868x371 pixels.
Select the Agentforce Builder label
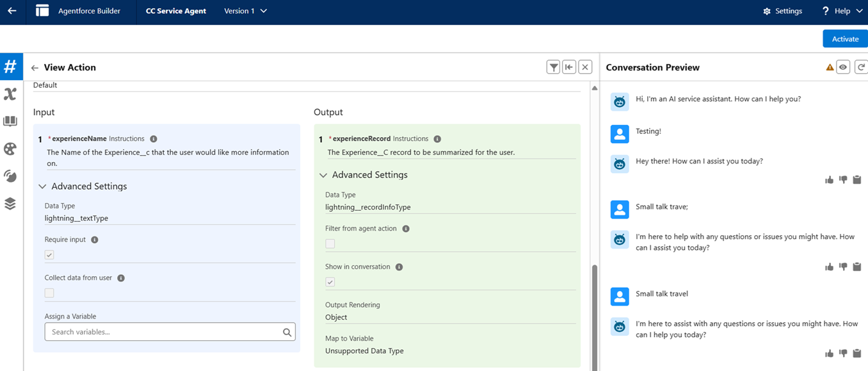89,11
